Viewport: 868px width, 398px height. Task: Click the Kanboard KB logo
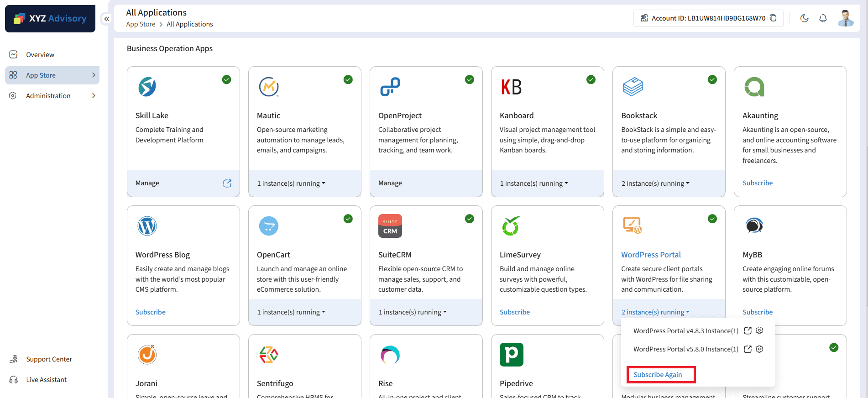(x=511, y=87)
